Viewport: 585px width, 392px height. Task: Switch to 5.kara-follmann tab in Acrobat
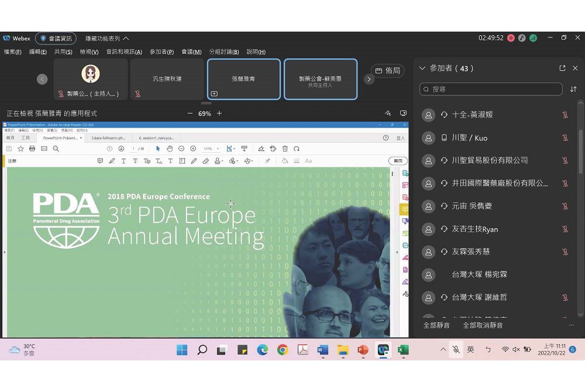tap(108, 138)
